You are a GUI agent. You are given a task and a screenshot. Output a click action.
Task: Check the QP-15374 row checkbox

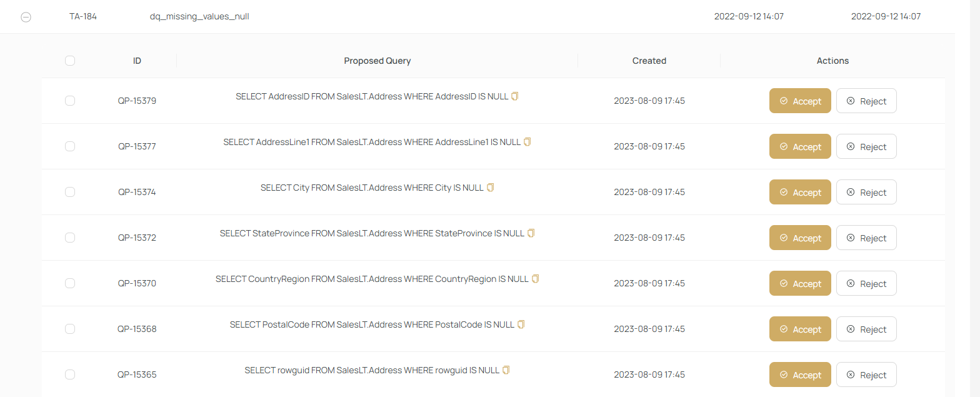(70, 192)
